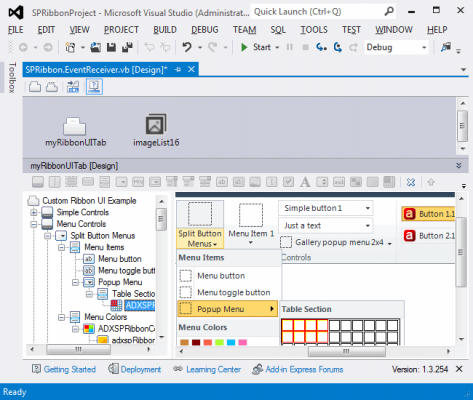Click the first designer toolbar icon below the tab
Viewport: 473px width, 400px height.
[x=35, y=87]
